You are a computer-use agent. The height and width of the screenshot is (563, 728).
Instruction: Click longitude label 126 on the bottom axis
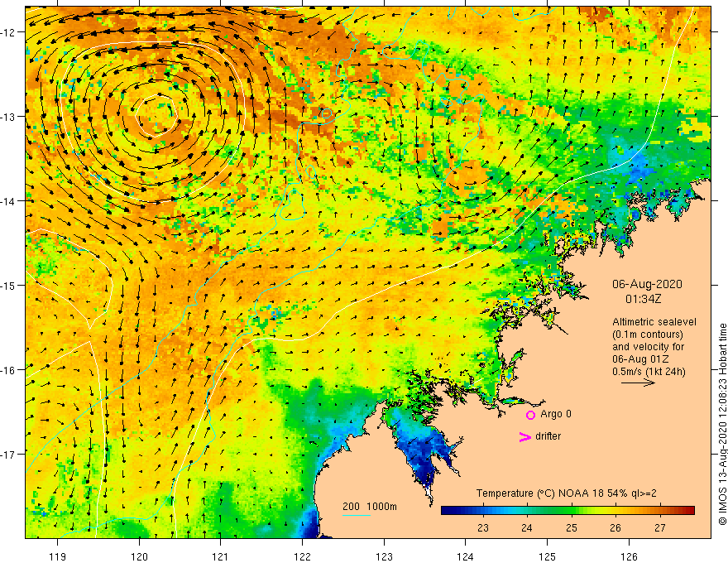[x=629, y=556]
